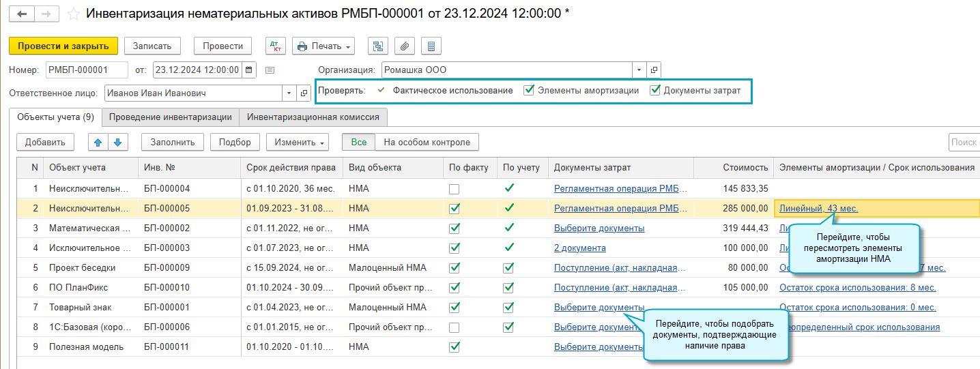Open the Изменить dropdown
Viewport: 980px width, 369px height.
298,142
